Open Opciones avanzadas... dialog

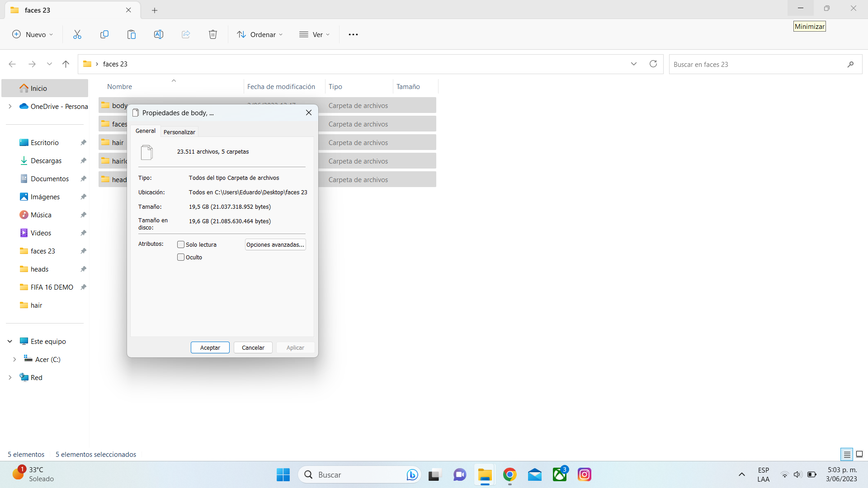tap(275, 244)
